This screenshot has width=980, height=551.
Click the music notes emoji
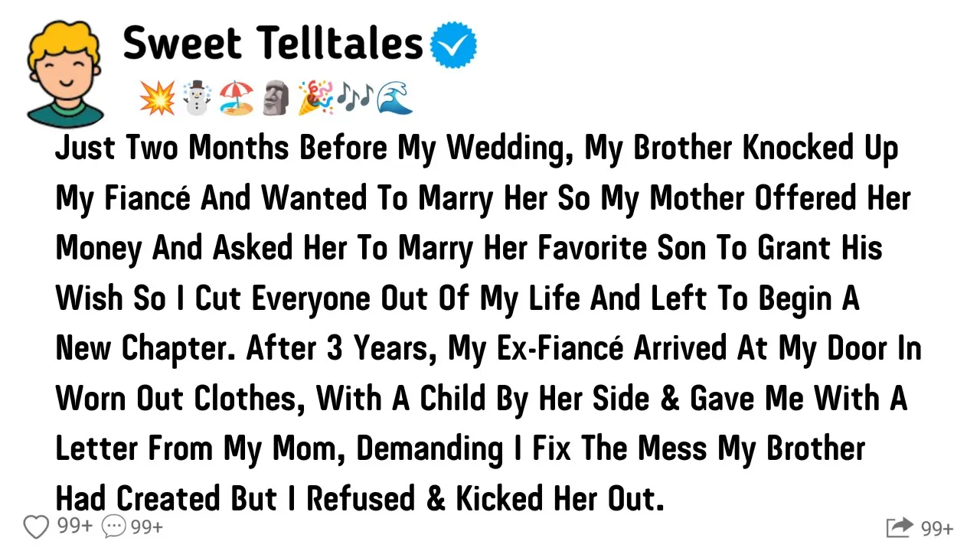click(355, 99)
